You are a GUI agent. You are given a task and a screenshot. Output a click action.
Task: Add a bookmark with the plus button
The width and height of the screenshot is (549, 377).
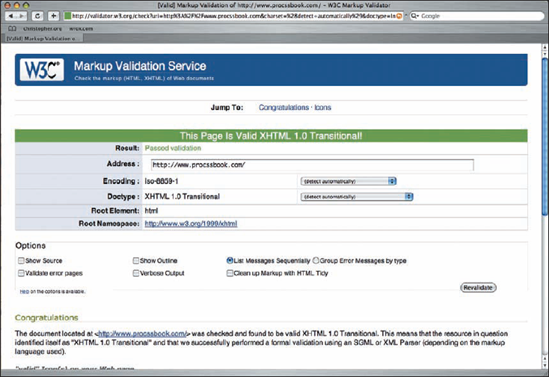click(53, 16)
